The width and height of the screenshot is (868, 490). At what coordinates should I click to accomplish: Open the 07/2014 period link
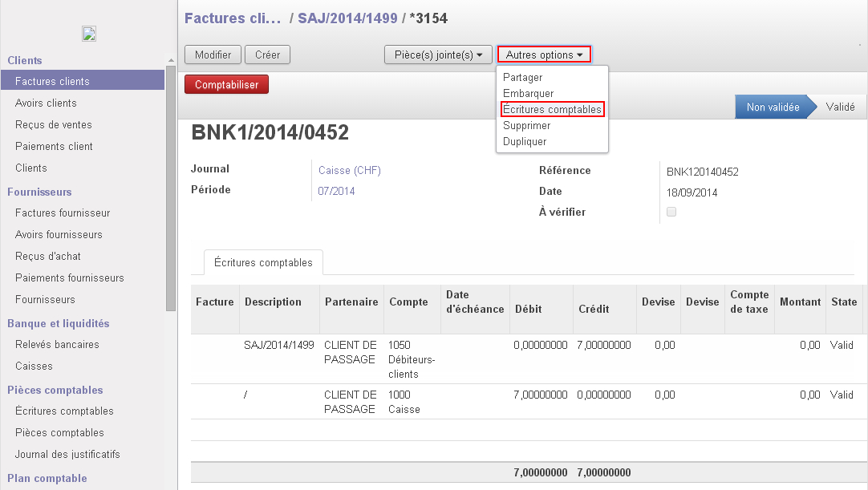point(336,191)
